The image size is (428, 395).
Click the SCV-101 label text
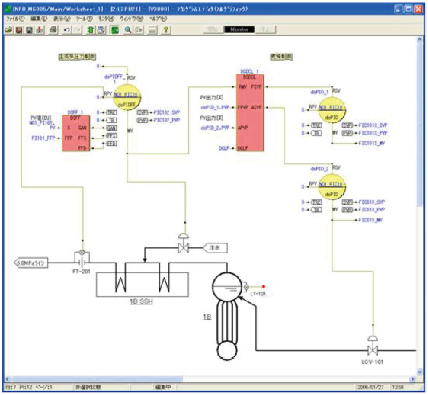click(372, 361)
